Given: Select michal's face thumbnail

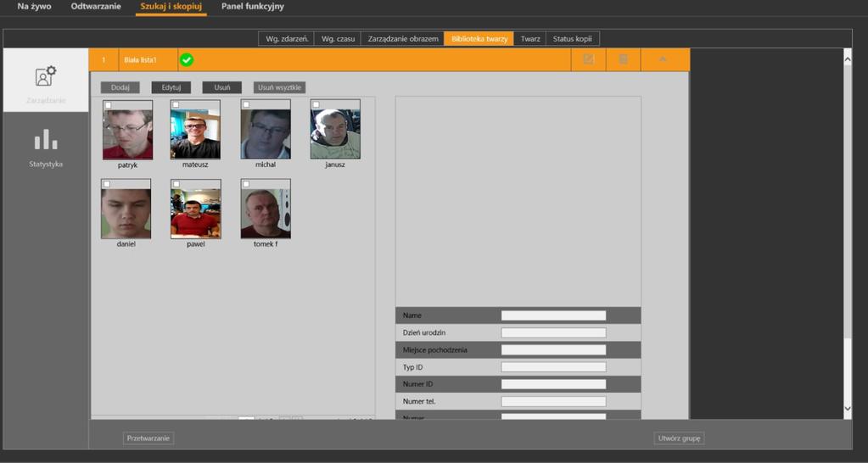Looking at the screenshot, I should (266, 130).
